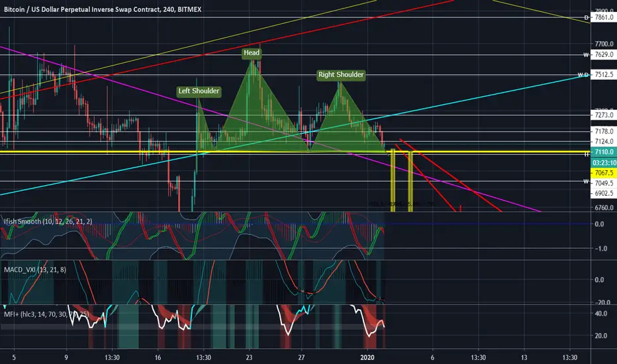Click the -20.0 value on MACD scale
The width and height of the screenshot is (617, 364).
coord(602,302)
